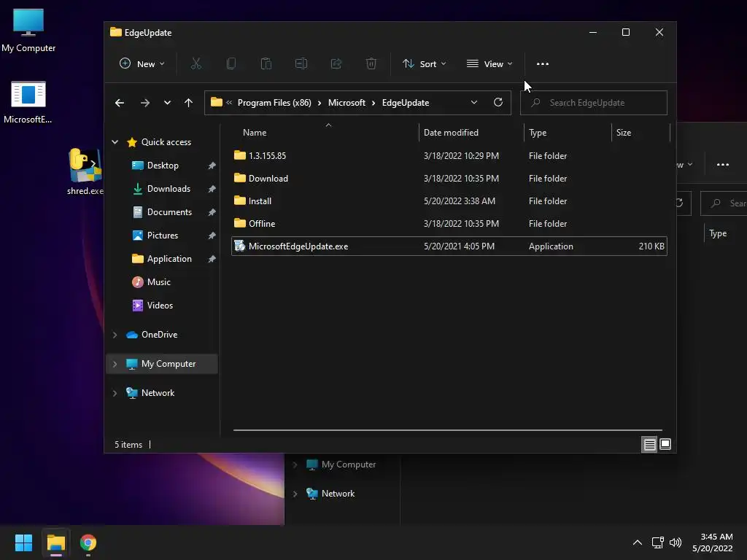This screenshot has width=747, height=560.
Task: Open Downloads in Quick access
Action: tap(169, 189)
